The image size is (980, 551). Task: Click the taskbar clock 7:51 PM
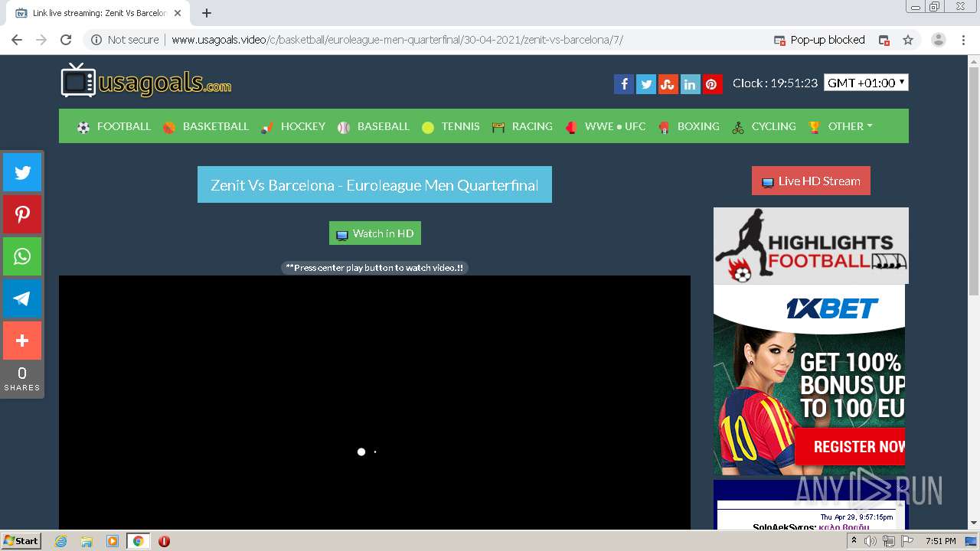tap(941, 541)
